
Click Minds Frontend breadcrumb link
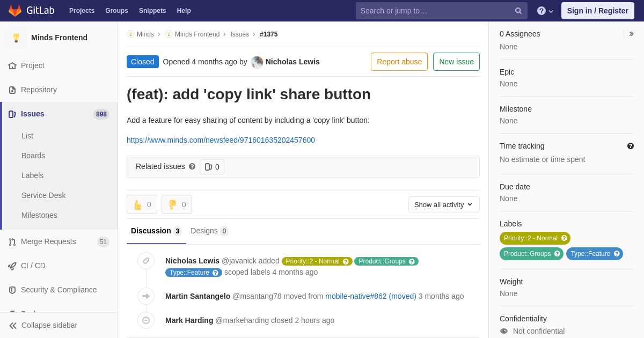pos(197,34)
